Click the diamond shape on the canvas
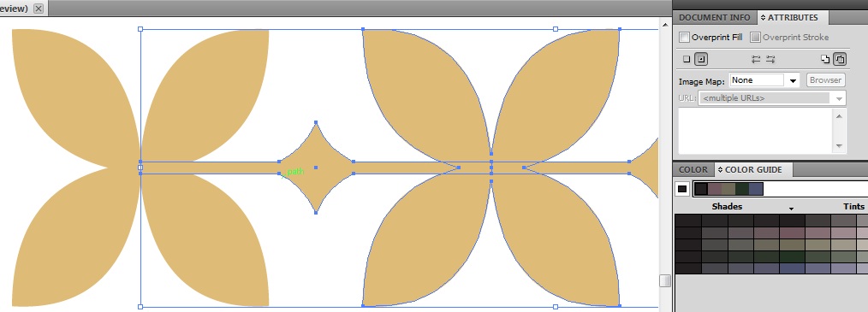This screenshot has width=868, height=312. pyautogui.click(x=316, y=168)
